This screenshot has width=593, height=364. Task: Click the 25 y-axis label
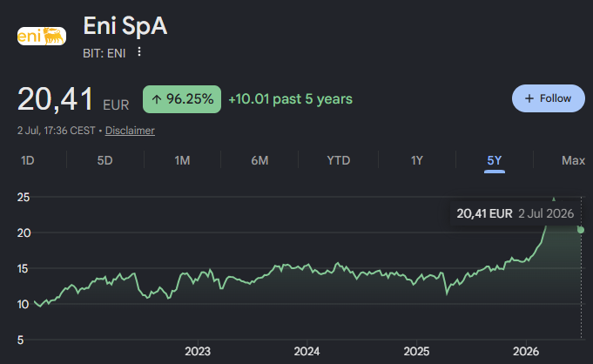(24, 197)
